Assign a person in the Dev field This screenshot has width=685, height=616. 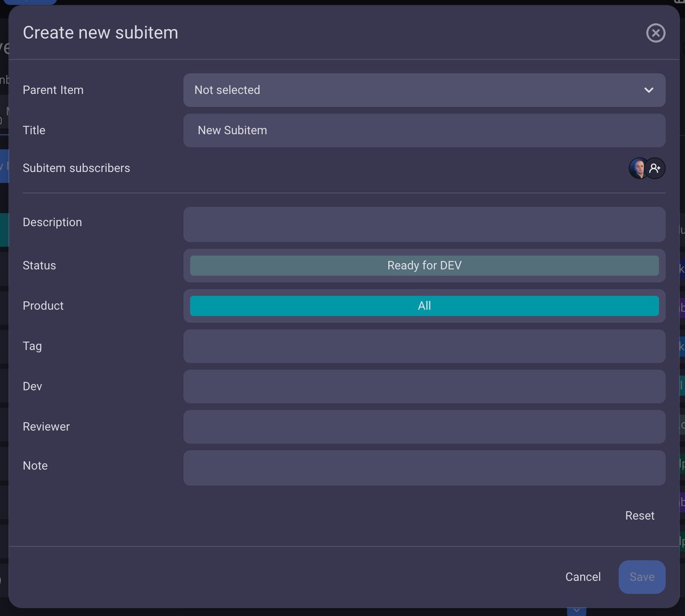pos(424,386)
